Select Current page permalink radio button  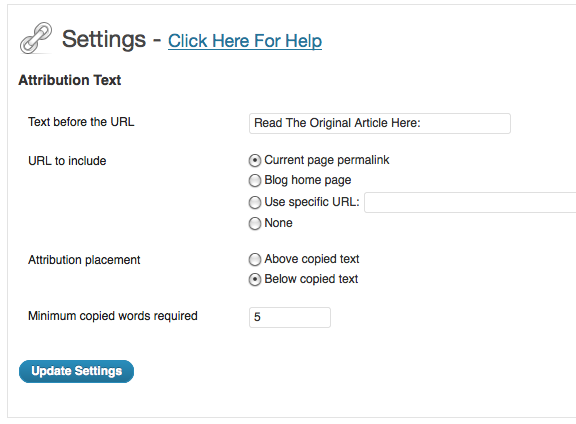255,160
